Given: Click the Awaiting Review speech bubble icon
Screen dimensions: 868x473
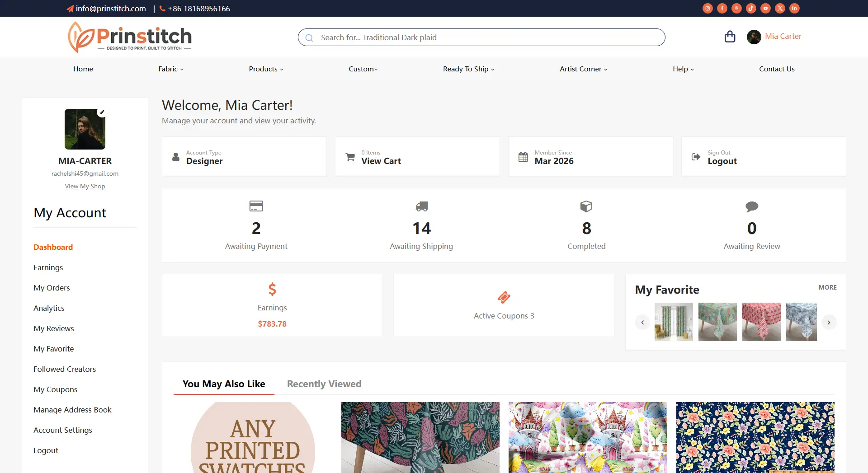Looking at the screenshot, I should (752, 206).
